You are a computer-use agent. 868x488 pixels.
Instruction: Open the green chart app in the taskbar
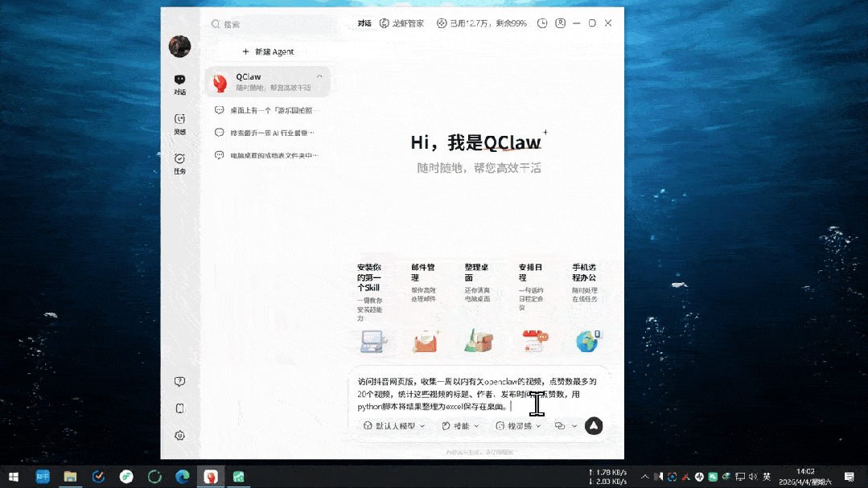click(239, 477)
